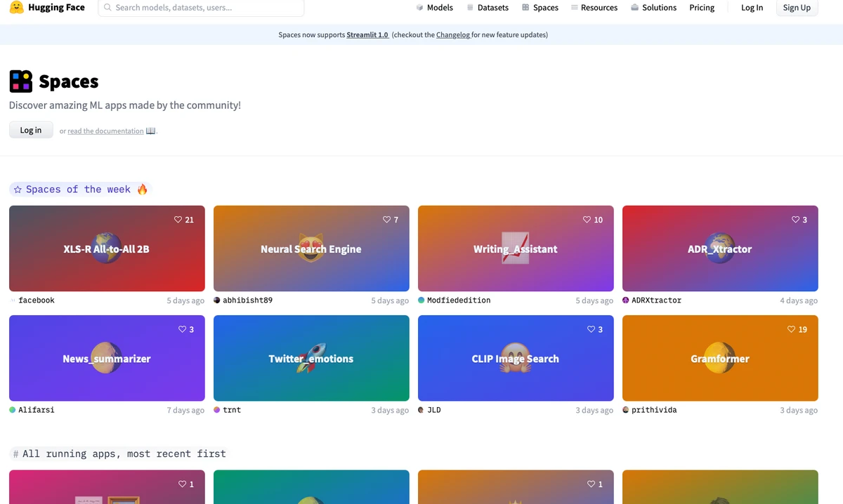Open the Models menu item

[x=434, y=8]
